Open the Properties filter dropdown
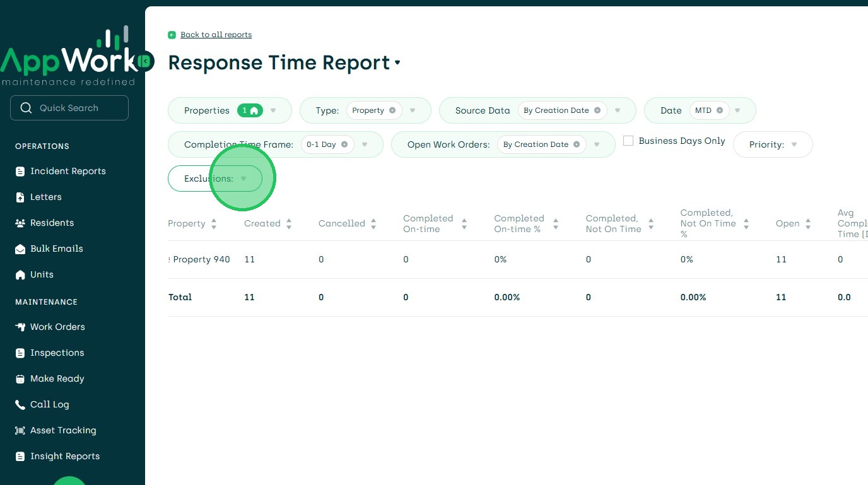Image resolution: width=868 pixels, height=485 pixels. [273, 110]
